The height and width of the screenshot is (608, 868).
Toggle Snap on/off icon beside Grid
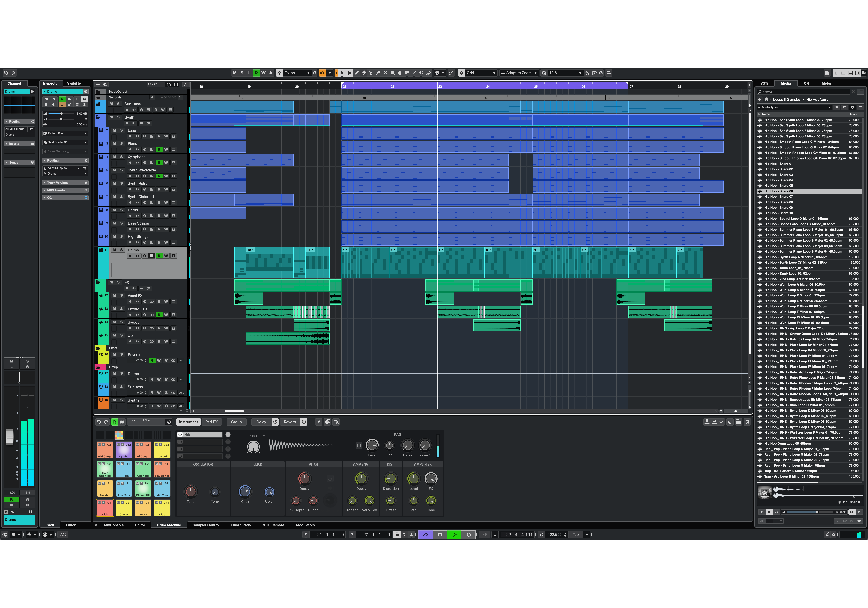pyautogui.click(x=461, y=73)
